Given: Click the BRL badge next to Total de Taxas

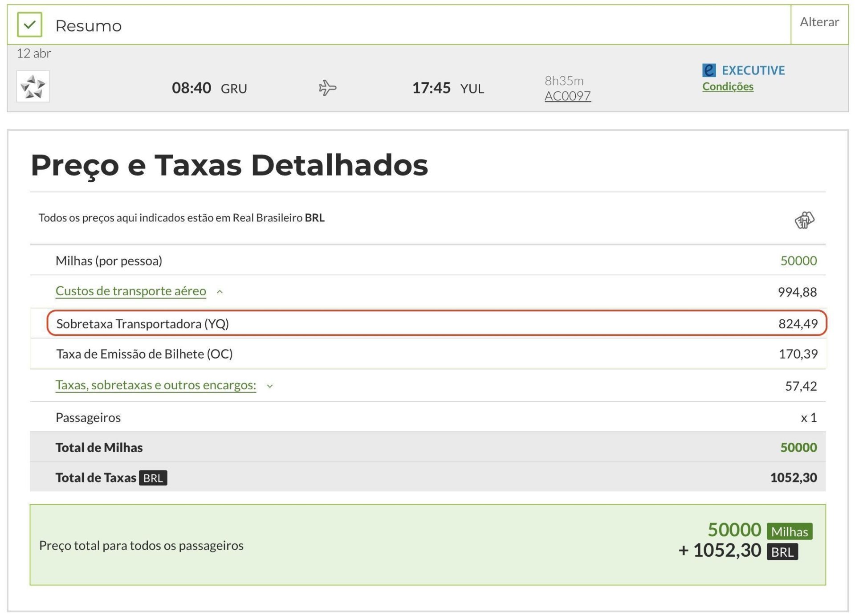Looking at the screenshot, I should pyautogui.click(x=153, y=478).
